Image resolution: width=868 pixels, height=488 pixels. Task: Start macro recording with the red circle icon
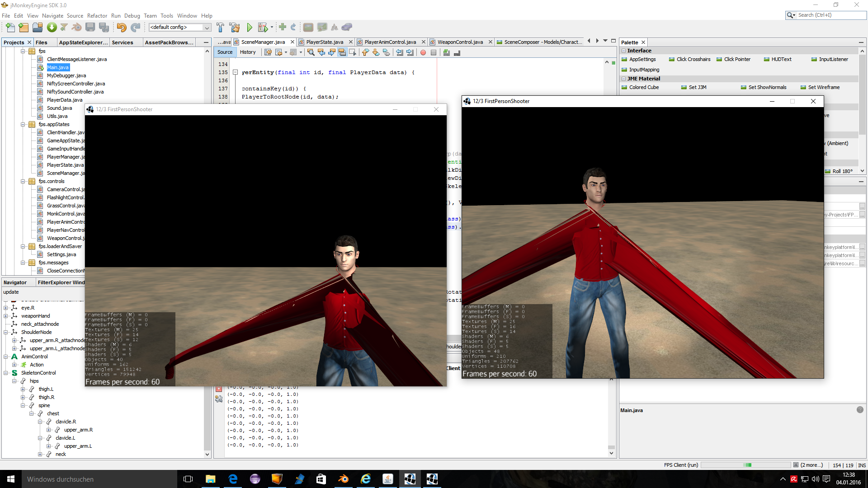[423, 52]
